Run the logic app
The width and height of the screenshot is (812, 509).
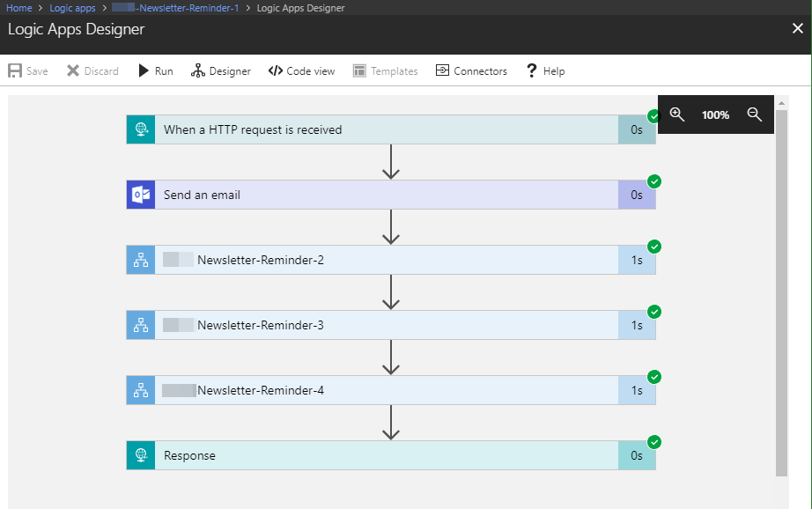click(x=155, y=70)
